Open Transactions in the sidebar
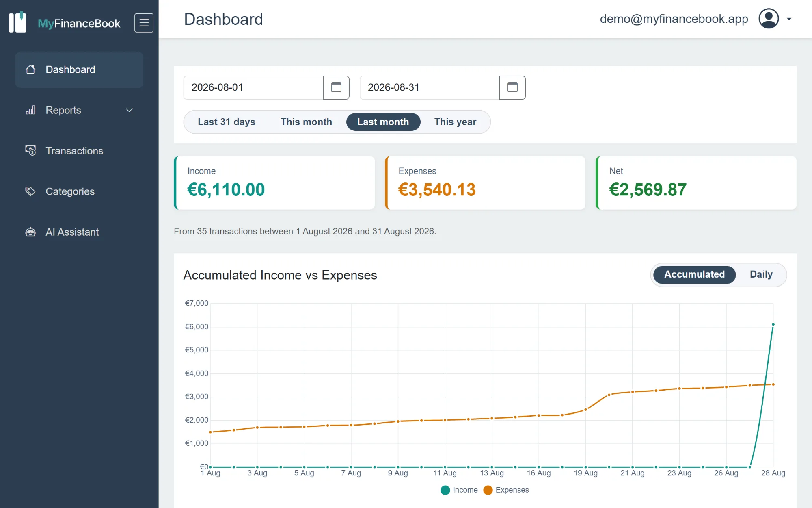 79,151
